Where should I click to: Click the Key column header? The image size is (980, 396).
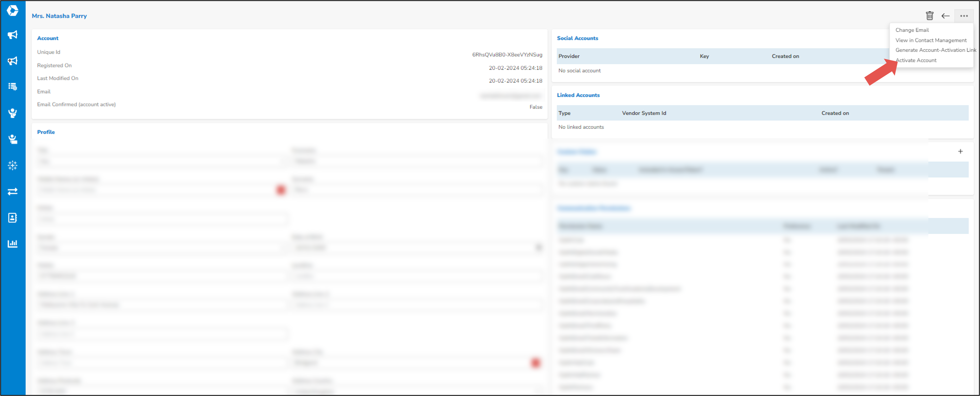click(x=704, y=56)
